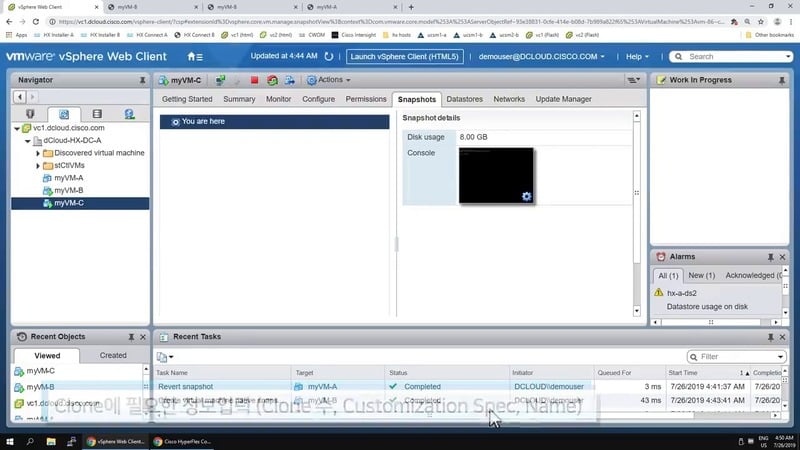This screenshot has width=800, height=450.
Task: Open the Recent Tasks filter dropdown arrow
Action: tap(780, 357)
